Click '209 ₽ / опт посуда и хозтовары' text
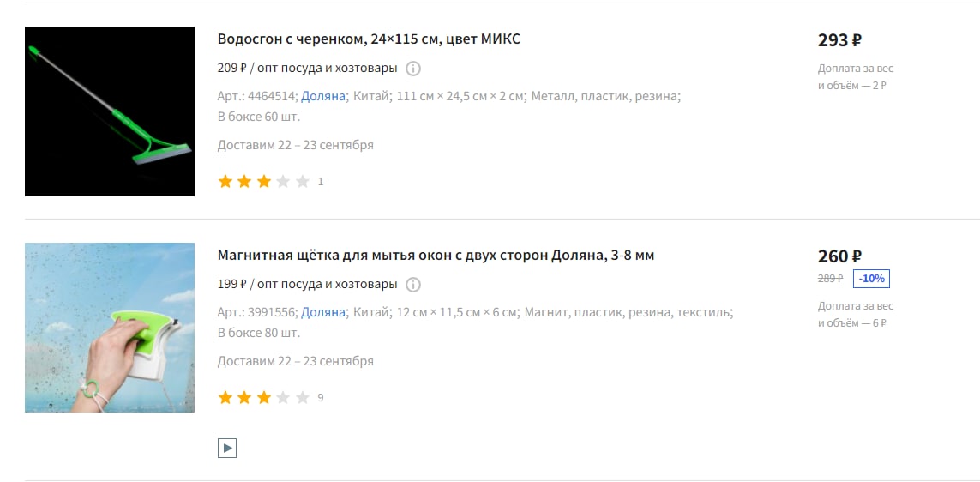Viewport: 980px width, 482px height. pos(307,68)
